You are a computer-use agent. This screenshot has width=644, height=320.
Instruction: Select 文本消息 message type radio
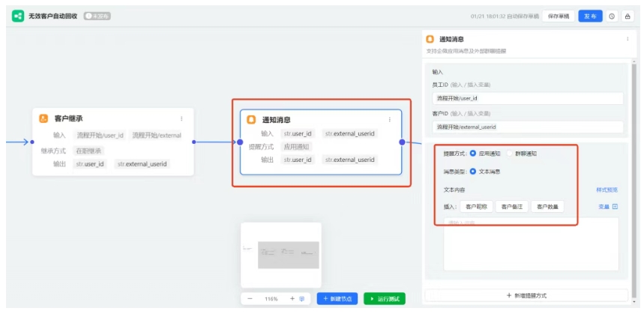pyautogui.click(x=473, y=172)
